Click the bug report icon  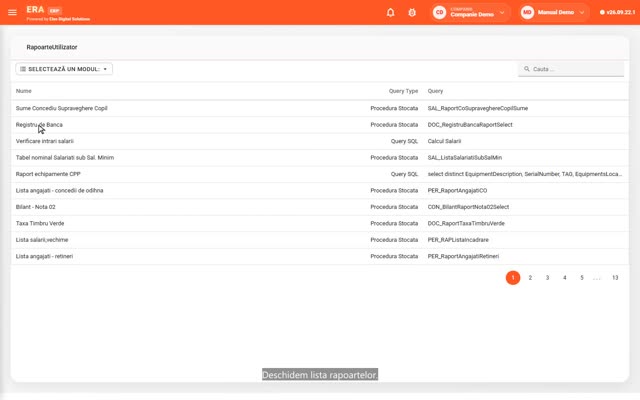tap(412, 12)
